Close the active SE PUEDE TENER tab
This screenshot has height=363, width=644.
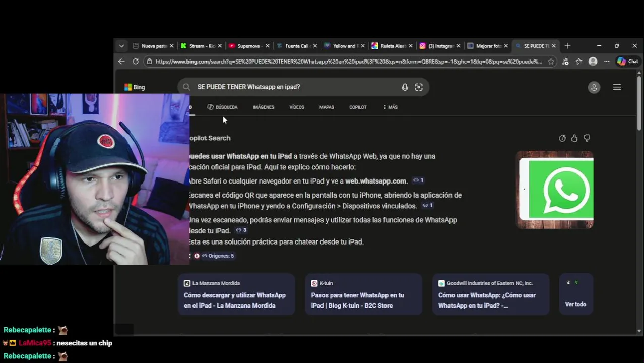(554, 46)
